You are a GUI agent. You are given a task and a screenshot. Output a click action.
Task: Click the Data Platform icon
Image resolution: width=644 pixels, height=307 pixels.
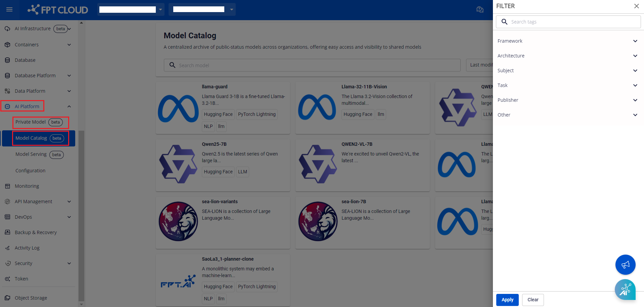click(7, 91)
